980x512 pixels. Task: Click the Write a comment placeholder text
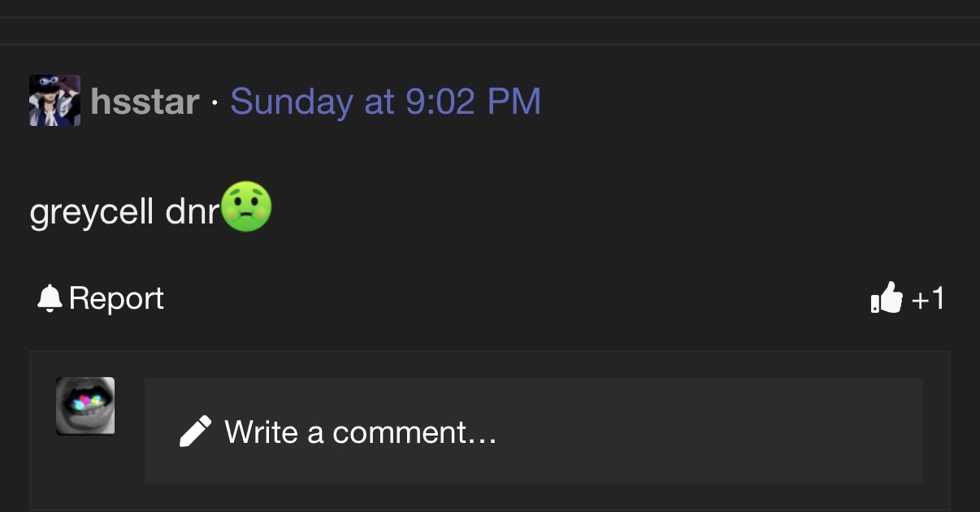[x=361, y=432]
